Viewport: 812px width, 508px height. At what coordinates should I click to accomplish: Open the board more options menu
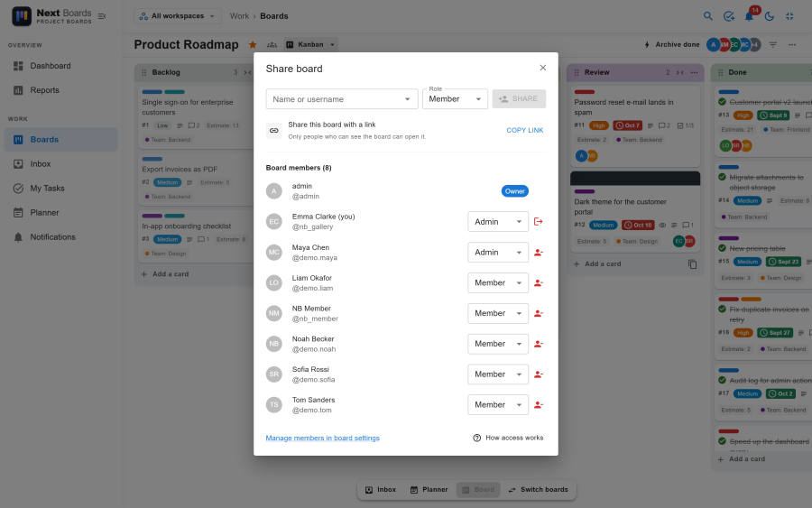792,44
